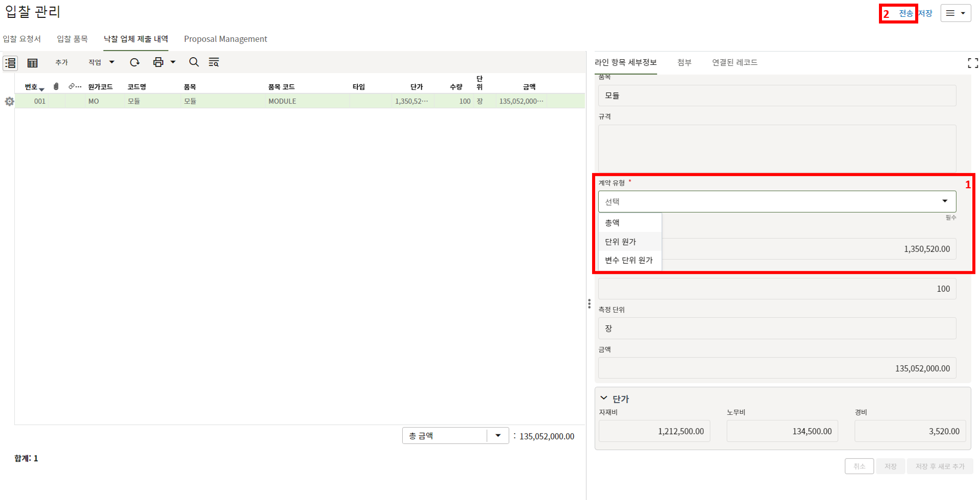Select 단위 원가 from contract type list
This screenshot has width=980, height=500.
(x=621, y=242)
